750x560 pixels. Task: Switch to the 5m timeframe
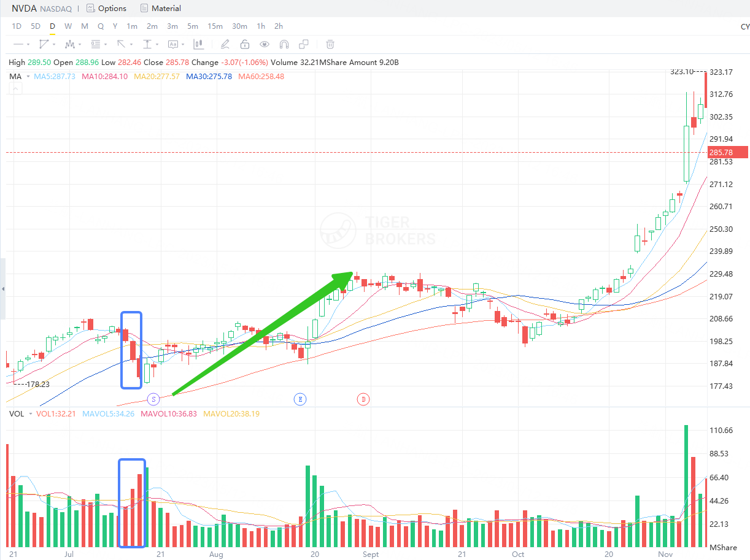[x=193, y=26]
